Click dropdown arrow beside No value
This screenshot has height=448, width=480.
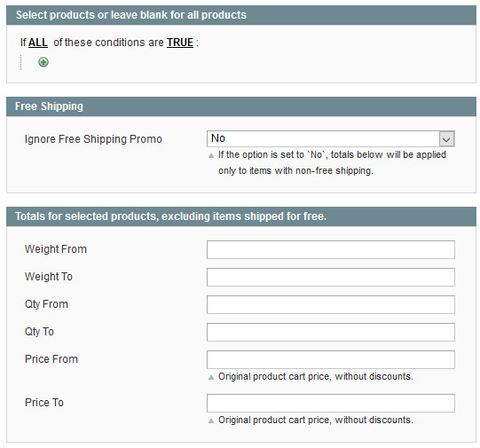click(x=446, y=139)
